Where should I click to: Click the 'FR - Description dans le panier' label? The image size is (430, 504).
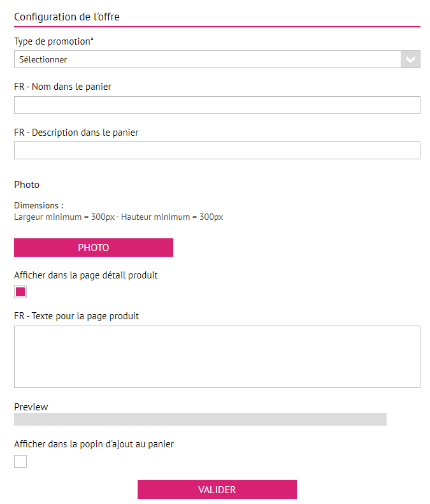[76, 133]
